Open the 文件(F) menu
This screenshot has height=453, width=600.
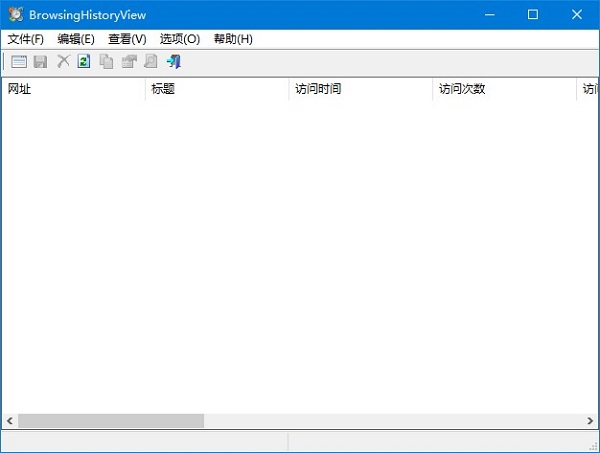[x=26, y=39]
